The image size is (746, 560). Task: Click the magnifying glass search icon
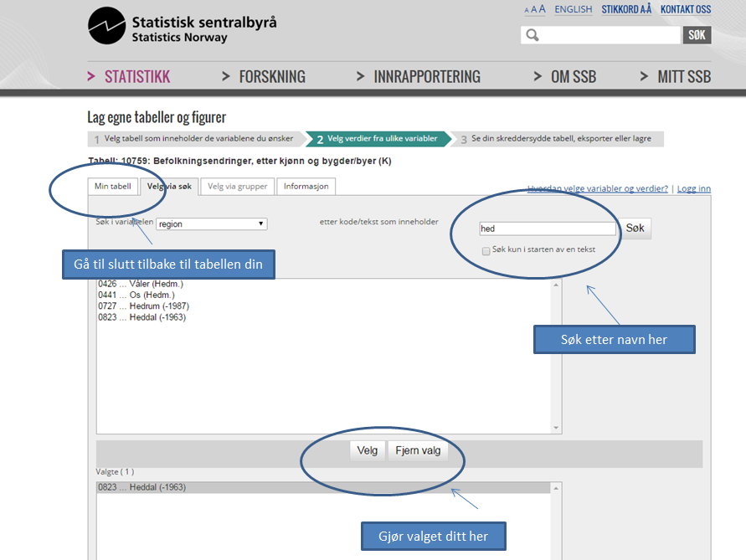532,35
